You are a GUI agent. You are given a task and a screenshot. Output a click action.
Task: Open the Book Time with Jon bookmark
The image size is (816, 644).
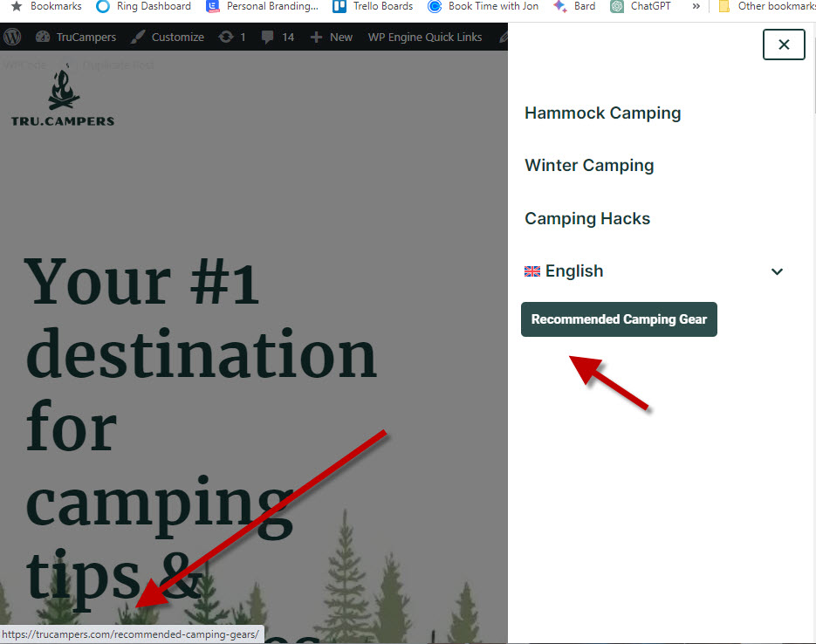click(x=483, y=6)
